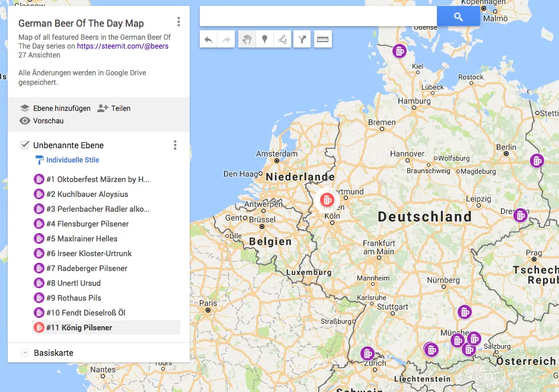Select #9 Rothaus Pils list item
This screenshot has width=559, height=392.
point(106,298)
